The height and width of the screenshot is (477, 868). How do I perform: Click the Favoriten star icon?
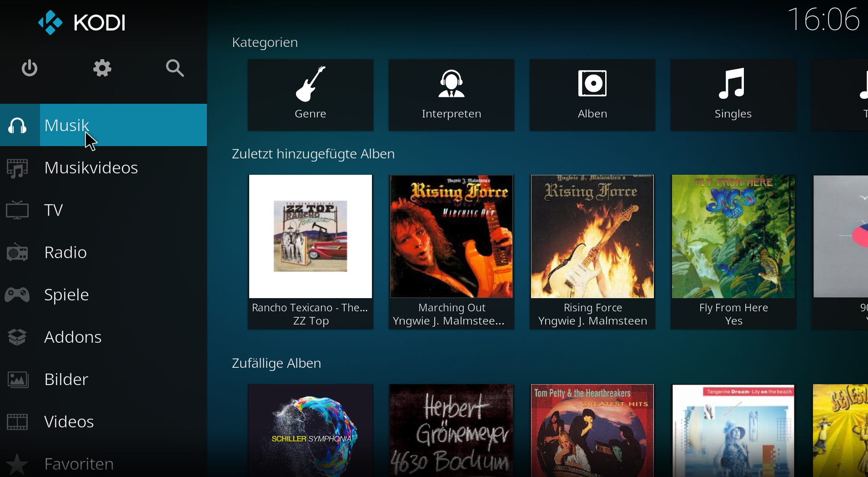point(17,464)
